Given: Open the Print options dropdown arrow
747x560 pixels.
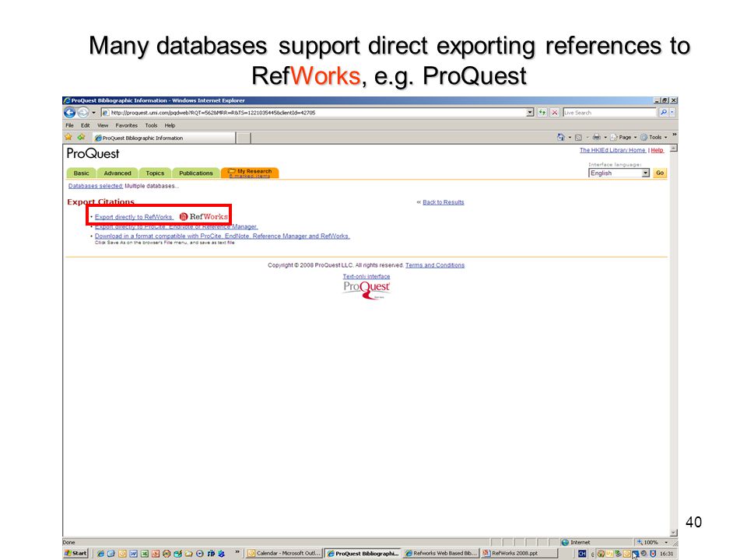Looking at the screenshot, I should coord(605,137).
